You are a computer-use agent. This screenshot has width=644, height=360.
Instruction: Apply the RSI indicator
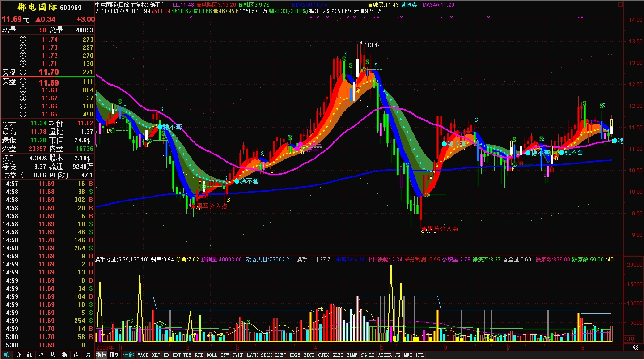coord(199,355)
